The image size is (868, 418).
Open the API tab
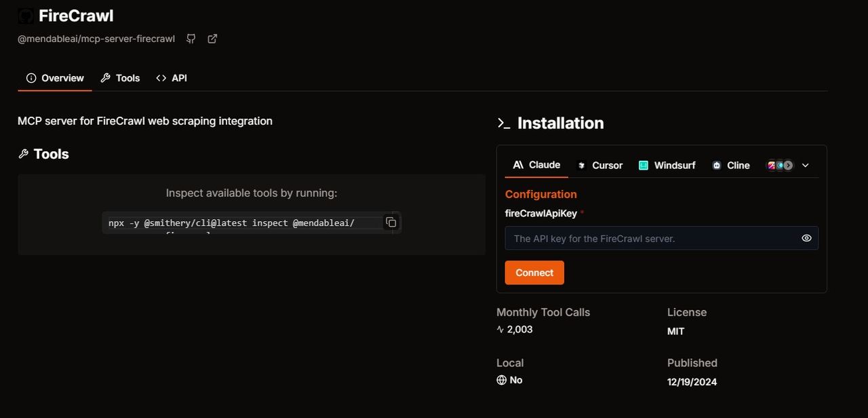[172, 78]
